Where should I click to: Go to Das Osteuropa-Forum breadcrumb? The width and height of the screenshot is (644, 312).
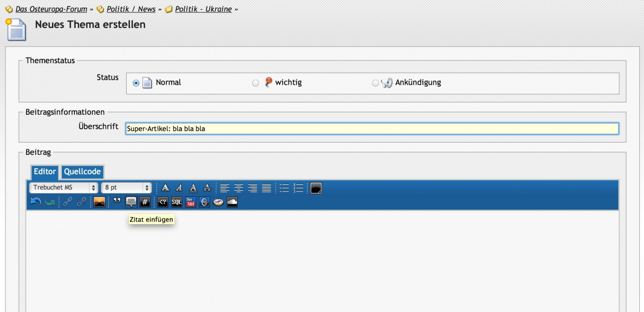pos(51,9)
